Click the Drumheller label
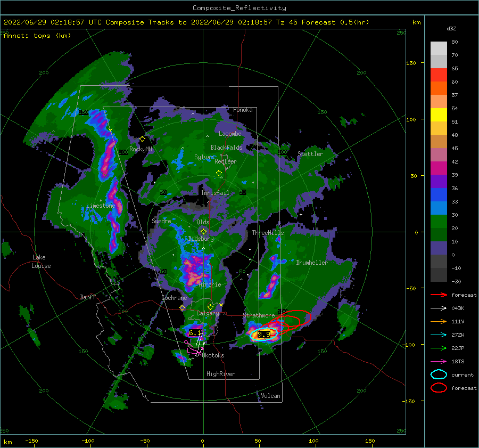The image size is (479, 448). [312, 263]
